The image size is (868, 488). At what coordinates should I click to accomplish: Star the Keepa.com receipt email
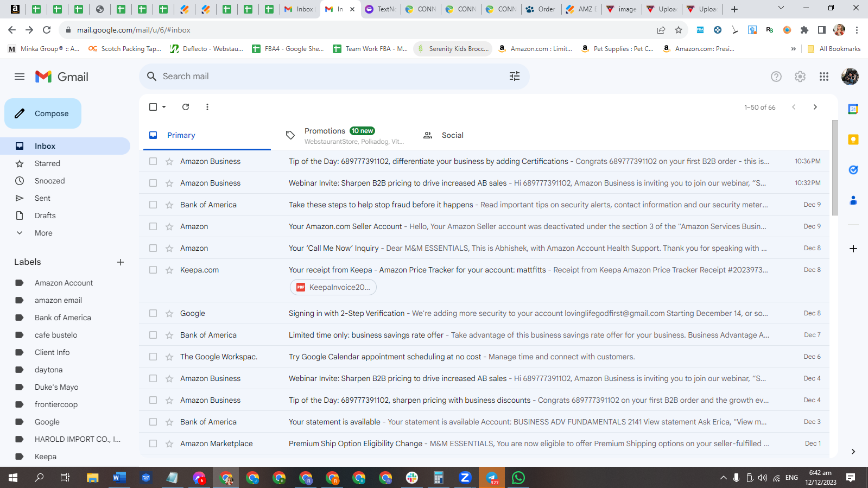[169, 270]
